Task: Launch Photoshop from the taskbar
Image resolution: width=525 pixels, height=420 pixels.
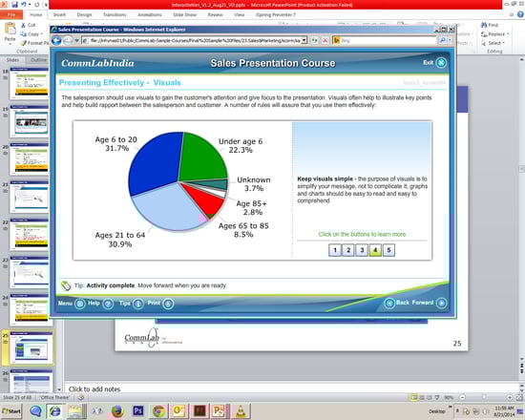Action: (137, 410)
